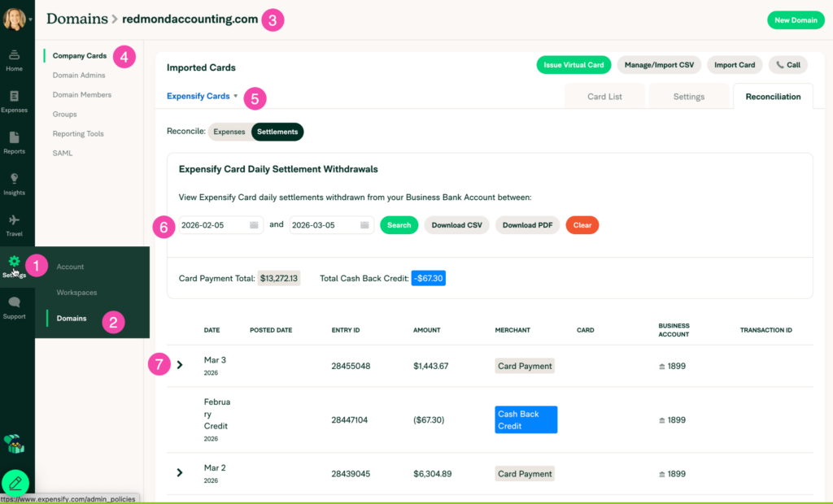Viewport: 833px width, 504px height.
Task: Click the Card Payment label in Mar 2 row
Action: click(525, 474)
